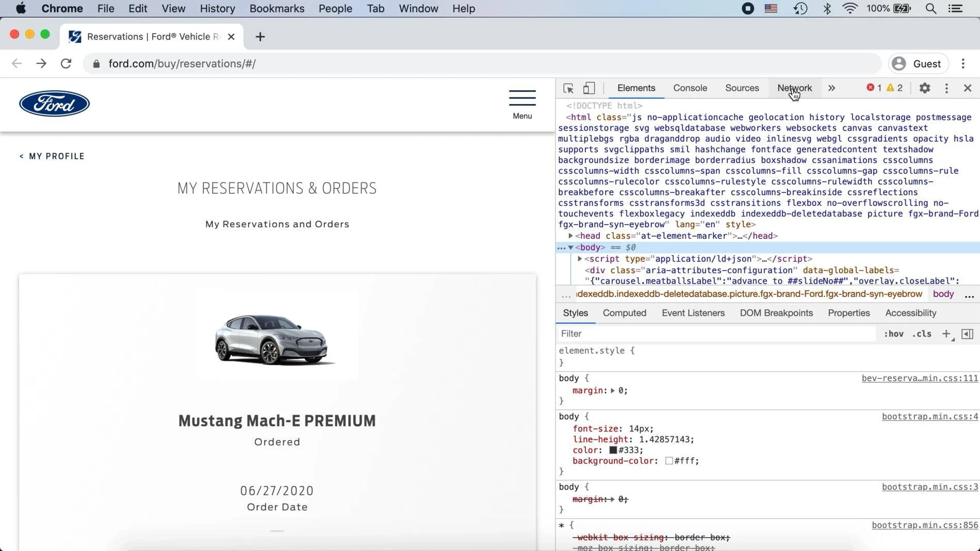Toggle .cls class editor
The height and width of the screenshot is (551, 980).
(x=922, y=334)
